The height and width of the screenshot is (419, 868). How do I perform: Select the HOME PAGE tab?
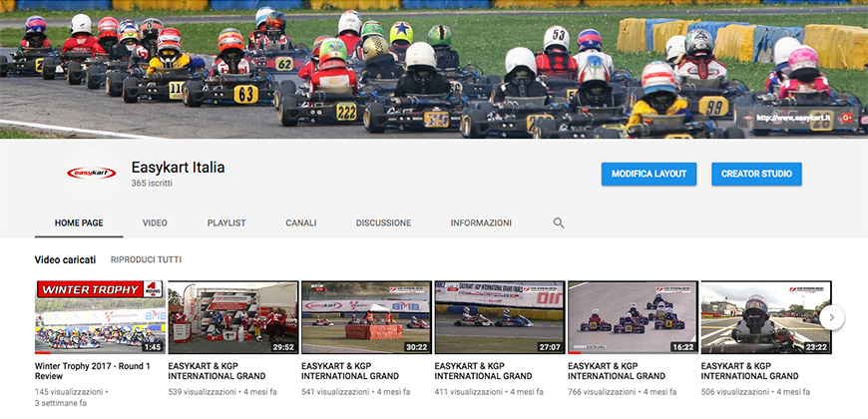(x=80, y=222)
